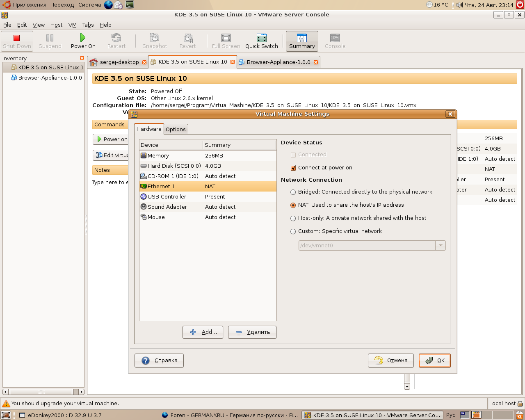Open the /dev/vmnet0 network dropdown

[441, 246]
